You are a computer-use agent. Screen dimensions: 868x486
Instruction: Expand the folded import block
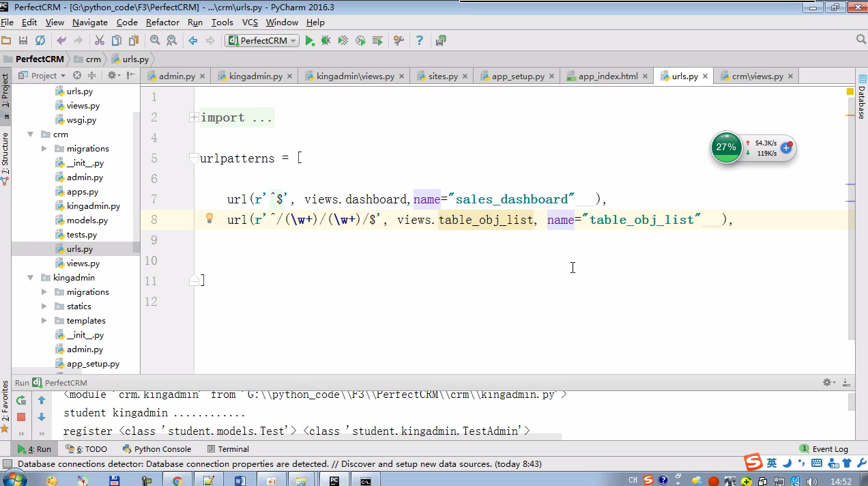[x=194, y=117]
